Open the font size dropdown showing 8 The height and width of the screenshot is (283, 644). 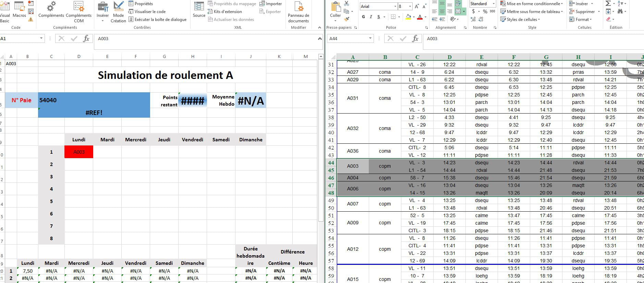pos(410,7)
